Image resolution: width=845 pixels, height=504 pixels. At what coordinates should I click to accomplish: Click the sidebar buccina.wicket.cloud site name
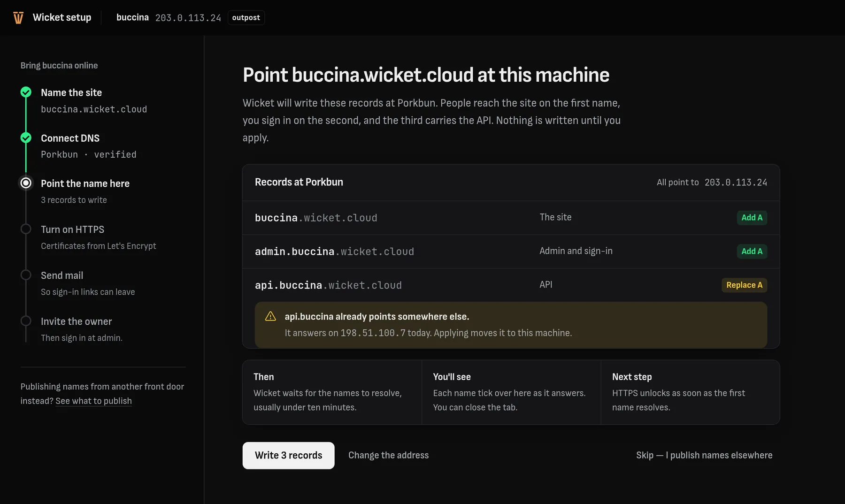point(94,109)
